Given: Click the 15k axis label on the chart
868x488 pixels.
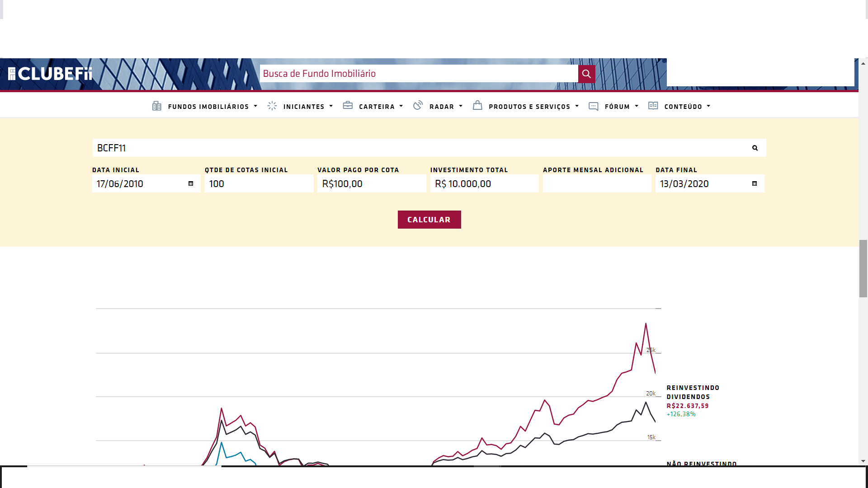Looking at the screenshot, I should tap(651, 437).
